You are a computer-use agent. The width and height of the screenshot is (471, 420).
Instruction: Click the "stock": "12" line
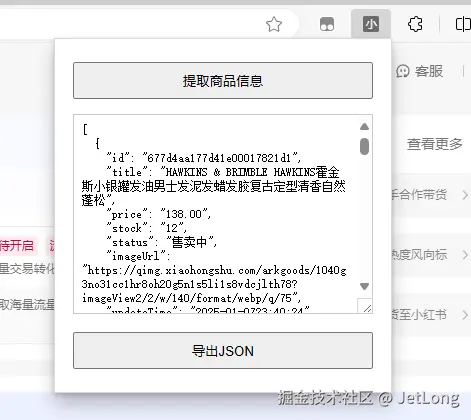pyautogui.click(x=147, y=228)
